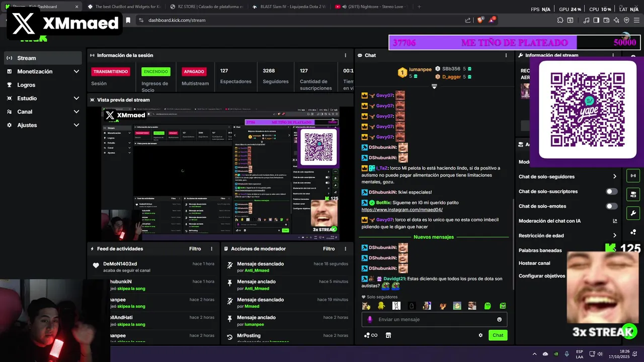Open options menu of Acciones de moderador

click(x=345, y=249)
